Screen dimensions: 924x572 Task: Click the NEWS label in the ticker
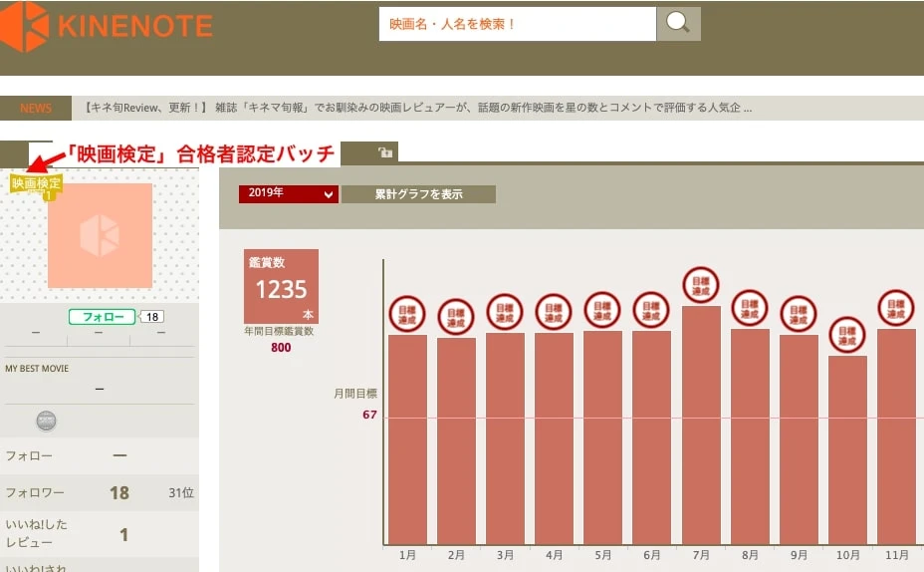click(x=36, y=108)
